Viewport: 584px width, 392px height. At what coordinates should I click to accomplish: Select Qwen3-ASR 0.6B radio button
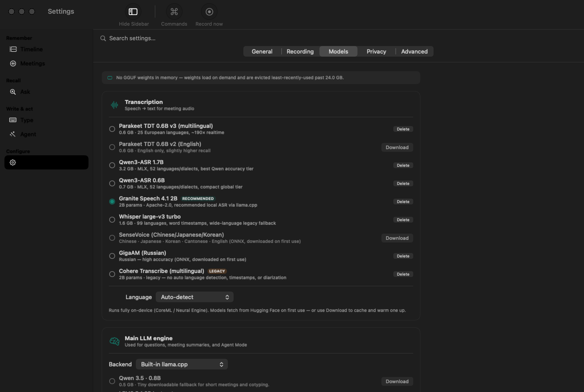tap(112, 183)
